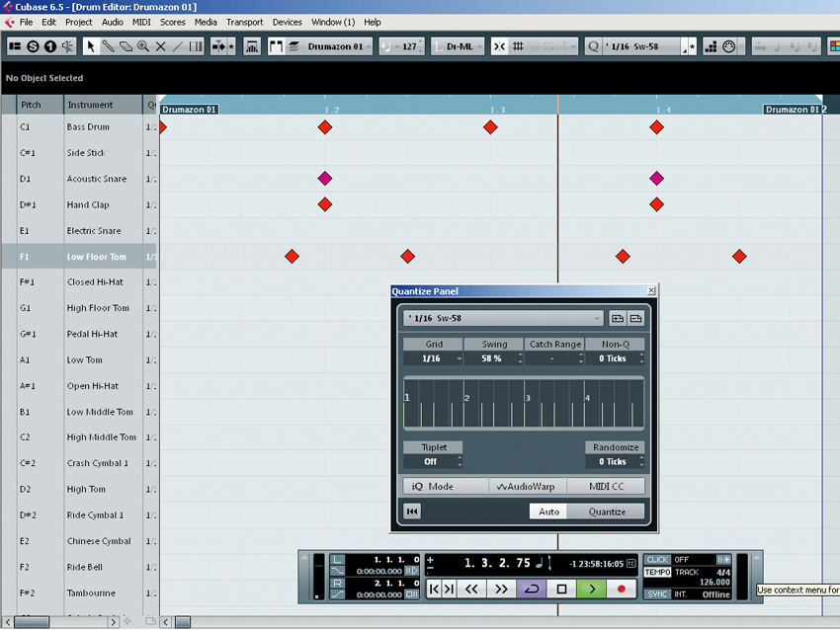Toggle the TEMPO track button
This screenshot has width=840, height=630.
[x=657, y=572]
